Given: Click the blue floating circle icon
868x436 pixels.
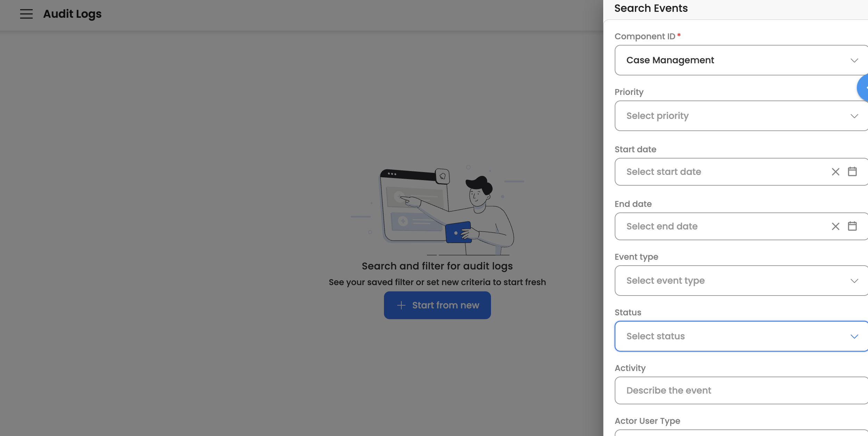Looking at the screenshot, I should point(864,88).
